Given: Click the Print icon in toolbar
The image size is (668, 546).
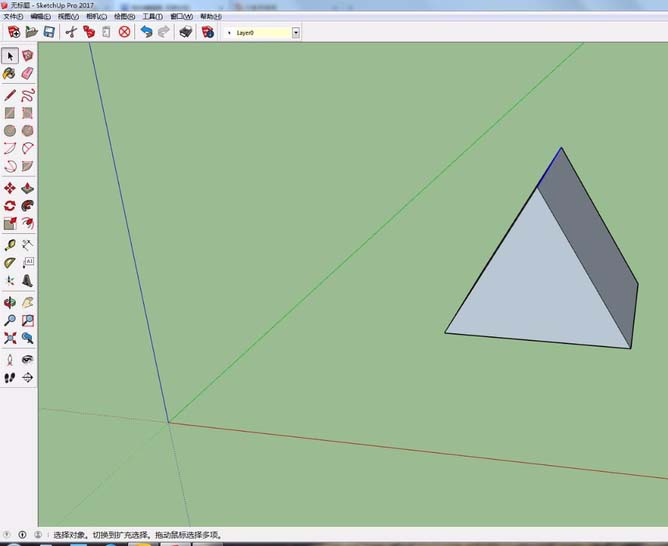Looking at the screenshot, I should [x=185, y=32].
